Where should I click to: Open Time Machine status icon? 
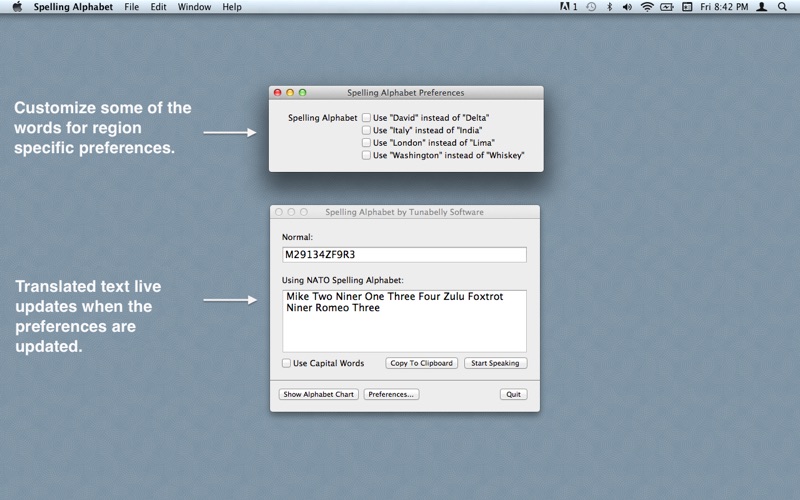click(x=591, y=7)
